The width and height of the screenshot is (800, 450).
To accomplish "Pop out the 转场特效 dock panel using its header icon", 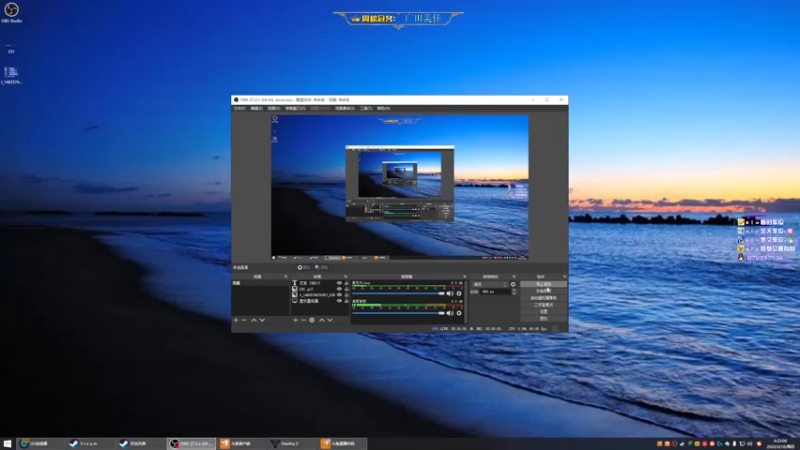I will pos(514,277).
